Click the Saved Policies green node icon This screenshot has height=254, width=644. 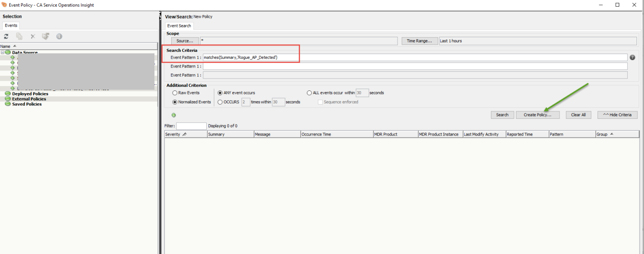8,104
